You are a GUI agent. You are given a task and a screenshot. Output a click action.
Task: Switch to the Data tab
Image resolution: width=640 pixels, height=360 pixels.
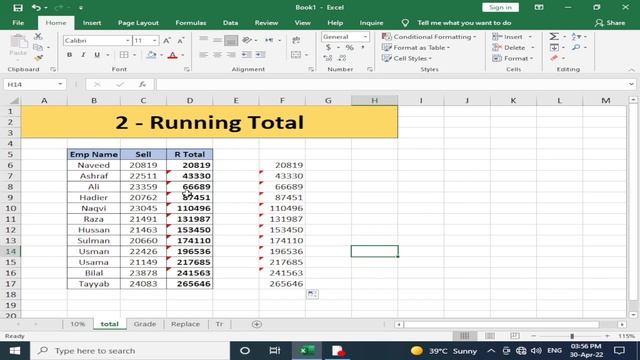[230, 23]
